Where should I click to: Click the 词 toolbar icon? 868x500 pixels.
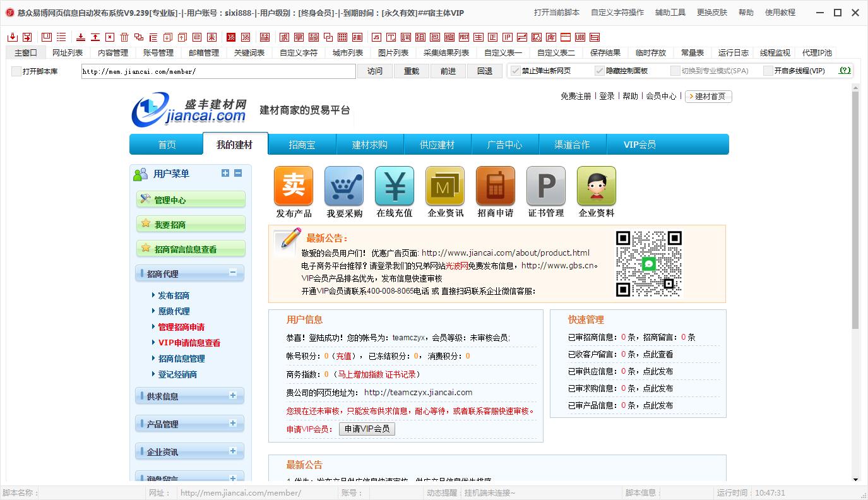405,37
